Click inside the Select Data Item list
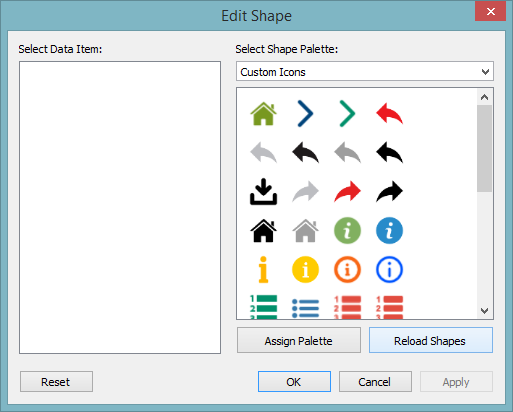This screenshot has height=412, width=513. click(120, 207)
